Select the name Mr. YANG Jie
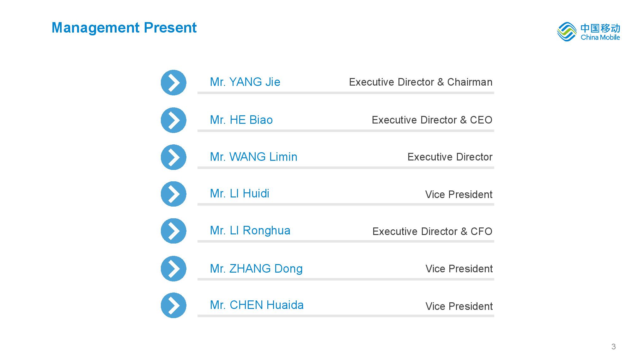The image size is (644, 362). pos(245,82)
